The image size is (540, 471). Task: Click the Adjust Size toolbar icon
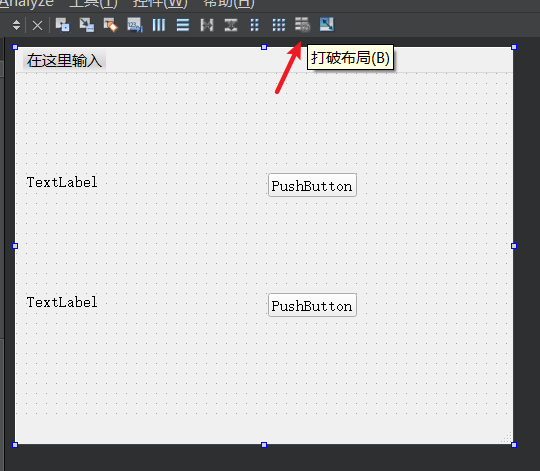[326, 25]
